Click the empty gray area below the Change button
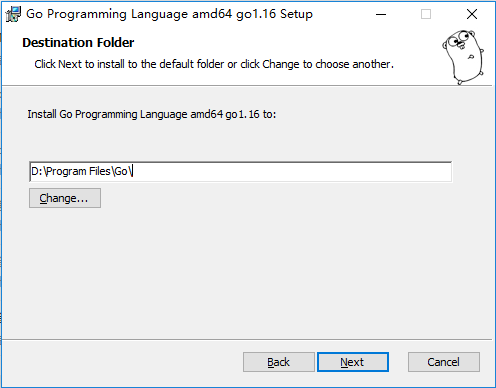The width and height of the screenshot is (496, 388). [x=247, y=273]
